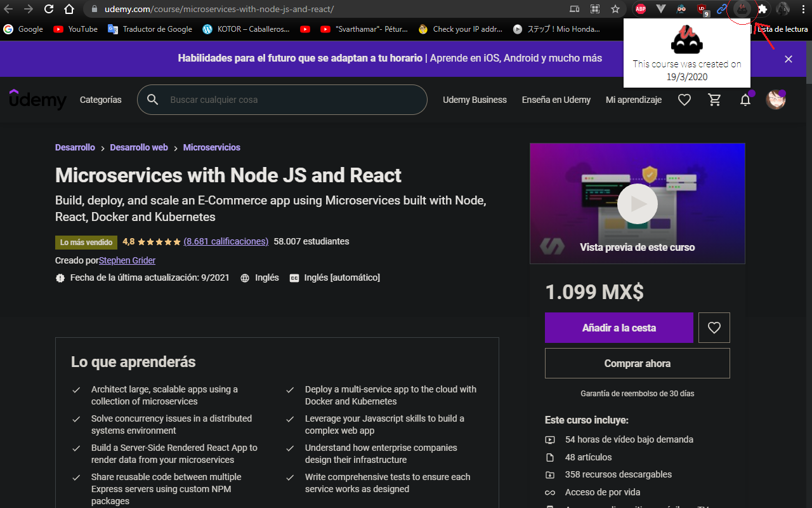Image resolution: width=812 pixels, height=508 pixels.
Task: Open the QR code grid icon
Action: coord(595,9)
